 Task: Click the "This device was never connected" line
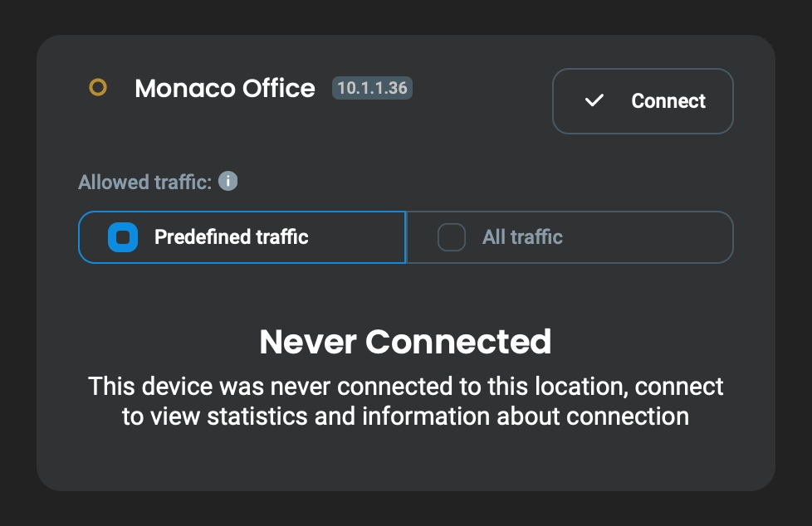tap(405, 386)
